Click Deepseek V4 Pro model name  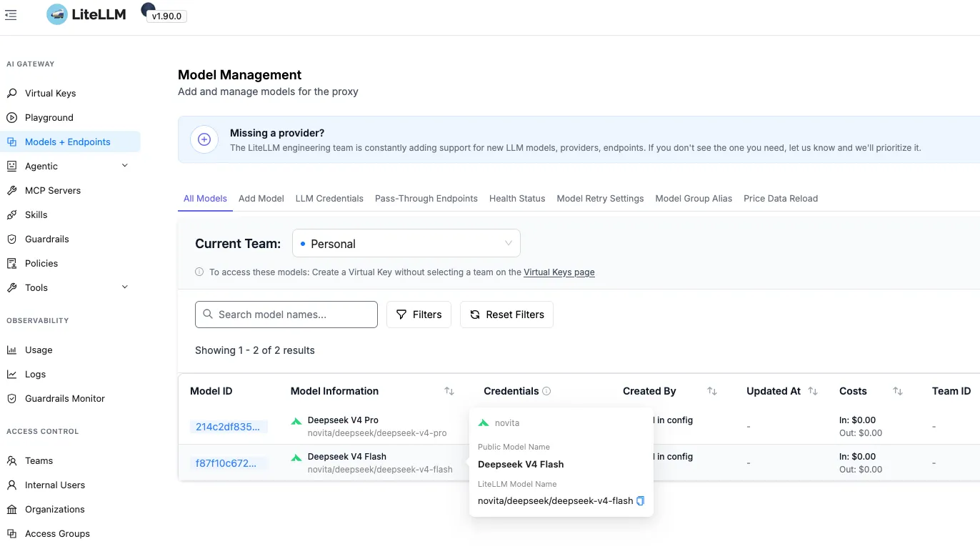point(343,420)
